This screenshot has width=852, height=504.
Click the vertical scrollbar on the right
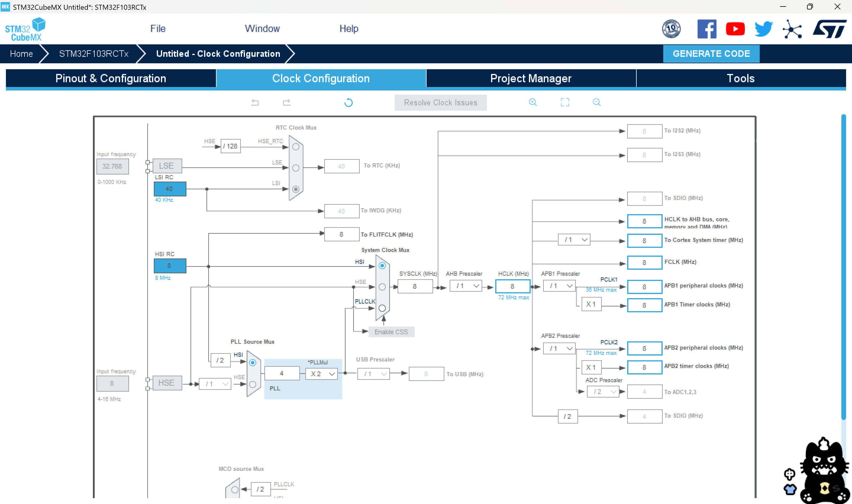tap(843, 267)
